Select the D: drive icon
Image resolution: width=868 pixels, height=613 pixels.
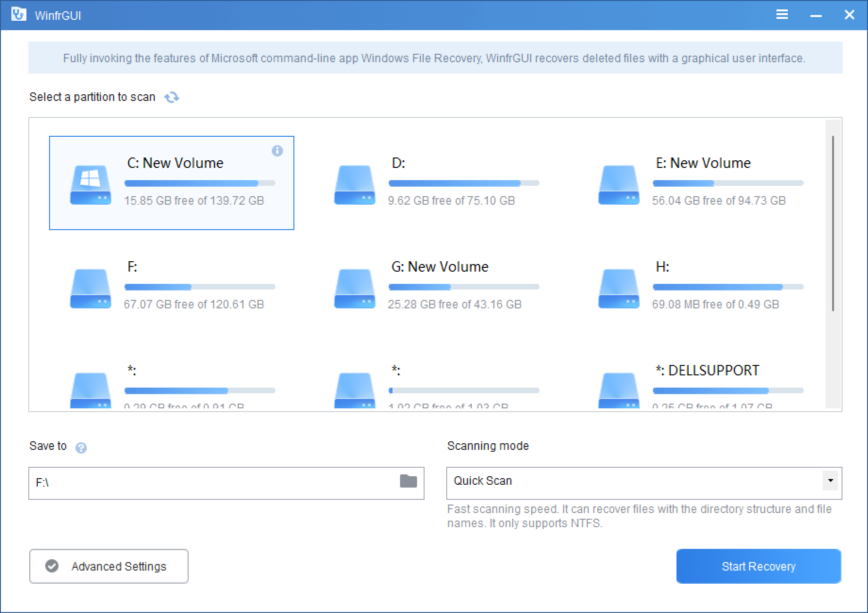click(355, 185)
